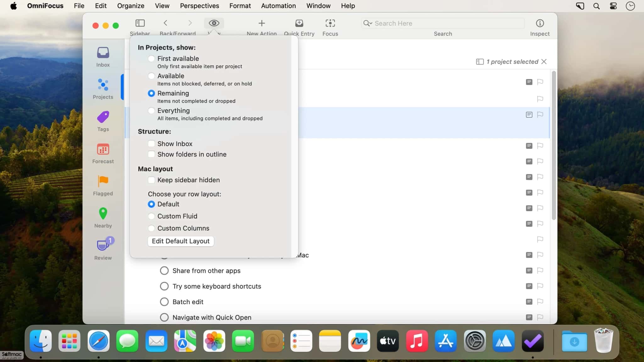
Task: Open the Tags perspective
Action: (103, 121)
